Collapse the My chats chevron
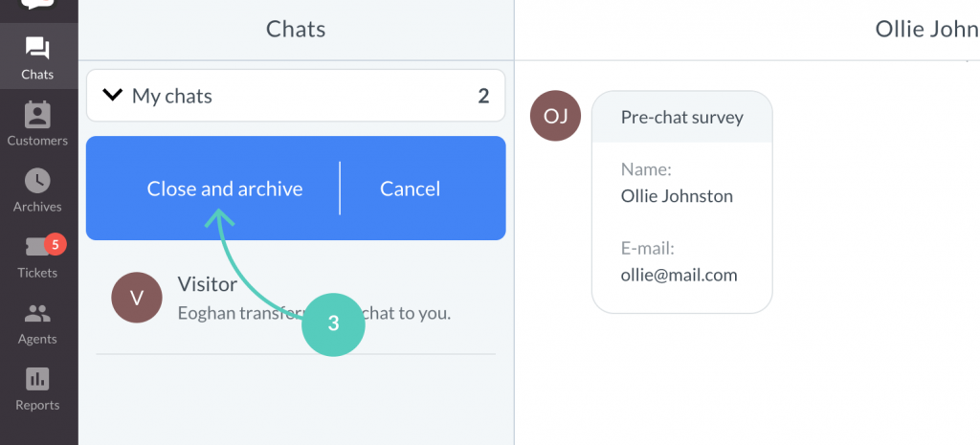 click(x=113, y=95)
